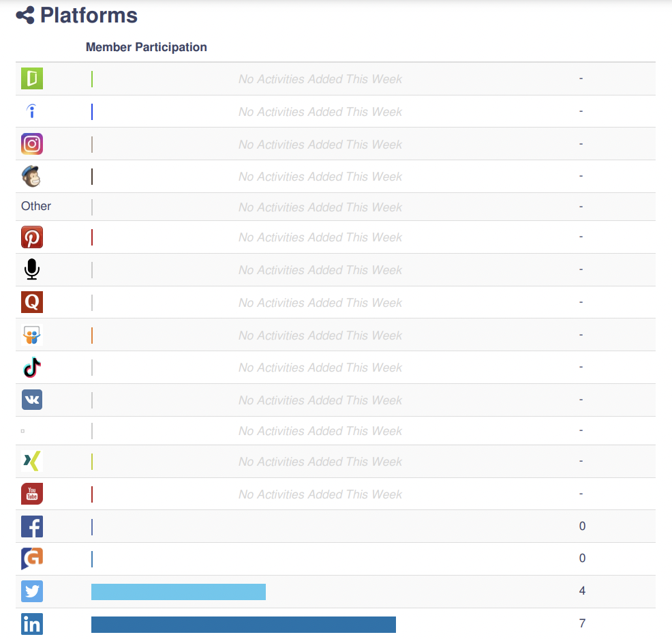Select the podcast microphone icon
Screen dimensions: 672x639
click(32, 270)
